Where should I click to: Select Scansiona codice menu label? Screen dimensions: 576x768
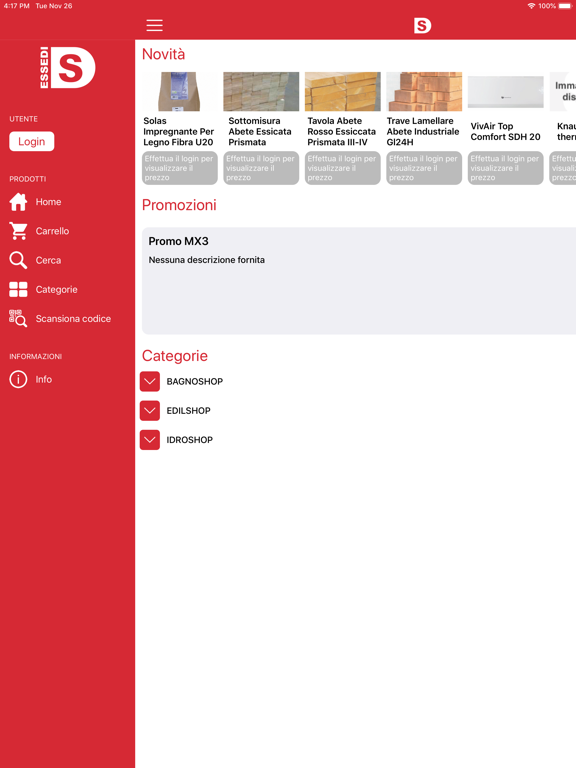(73, 318)
